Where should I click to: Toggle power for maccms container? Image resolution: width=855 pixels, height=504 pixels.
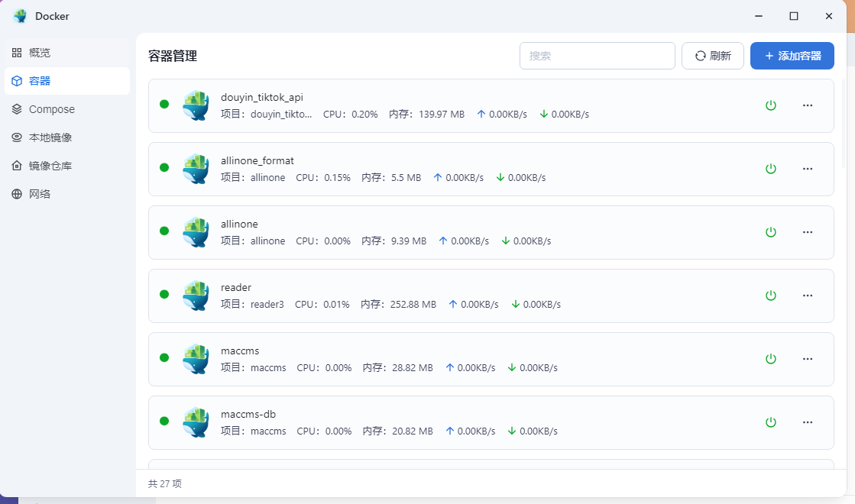coord(770,359)
